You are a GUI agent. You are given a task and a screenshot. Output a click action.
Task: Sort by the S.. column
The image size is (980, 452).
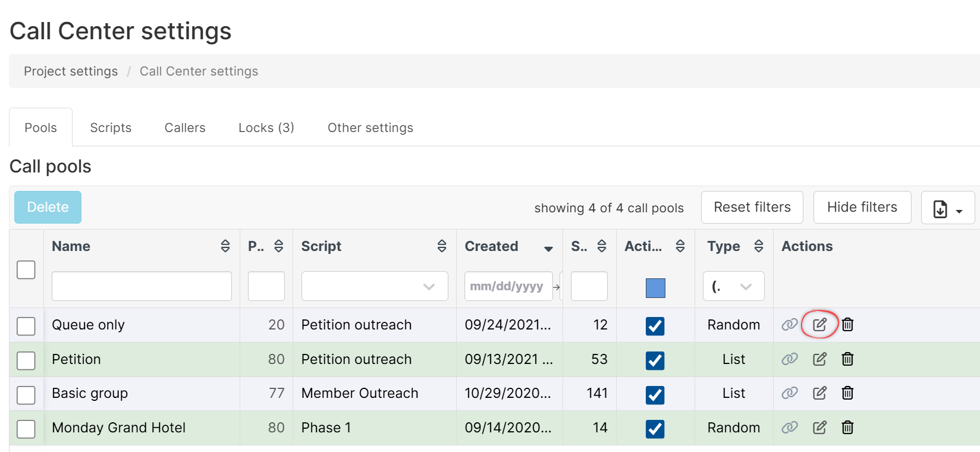coord(602,246)
